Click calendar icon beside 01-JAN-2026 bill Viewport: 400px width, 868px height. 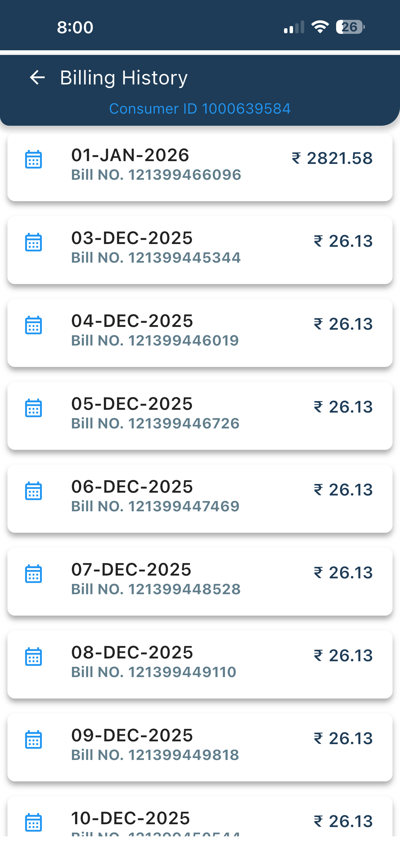pyautogui.click(x=33, y=159)
